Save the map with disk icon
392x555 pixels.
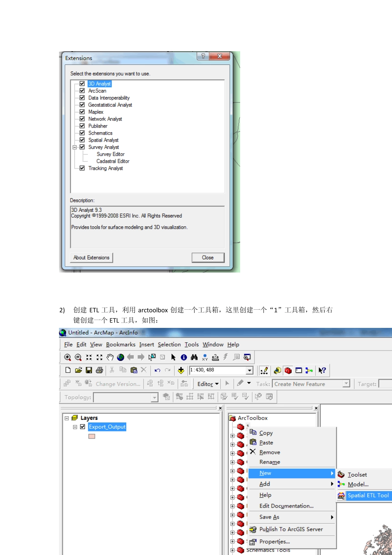pyautogui.click(x=89, y=370)
